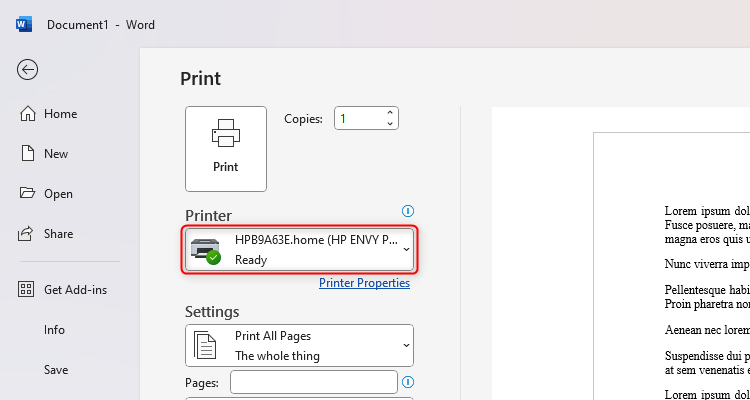The image size is (750, 400).
Task: Select Save in the sidebar
Action: point(56,370)
